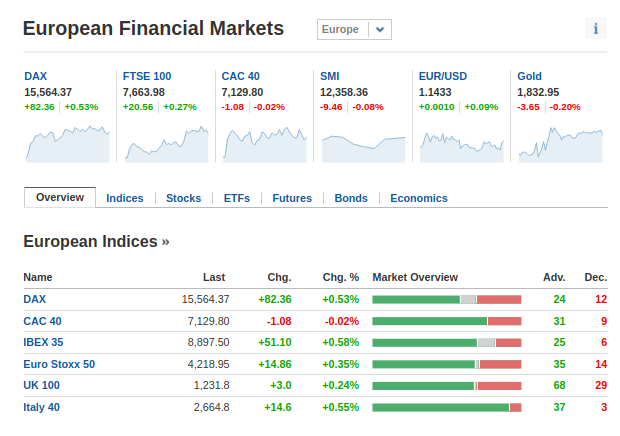Open Italy 40 in the indices table
Image resolution: width=620 pixels, height=436 pixels.
41,407
